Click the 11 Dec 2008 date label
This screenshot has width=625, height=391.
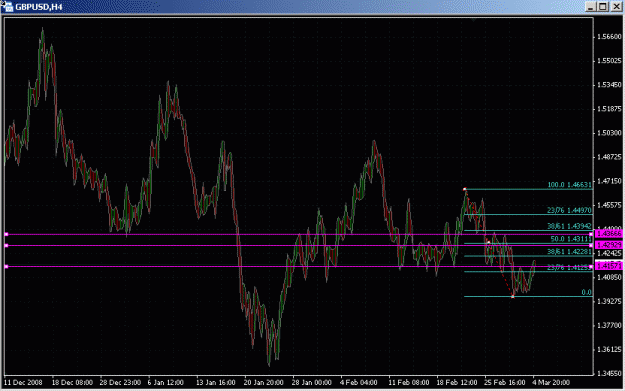[23, 383]
